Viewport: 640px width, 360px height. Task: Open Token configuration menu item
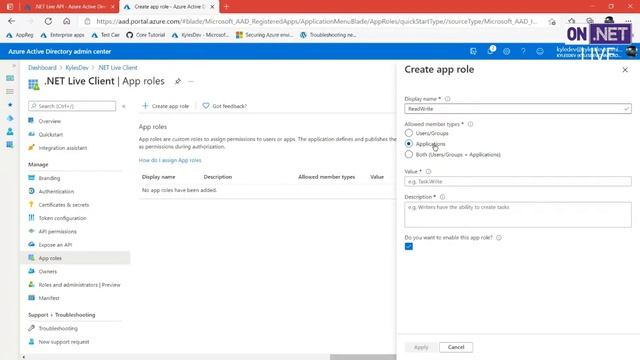pos(62,218)
